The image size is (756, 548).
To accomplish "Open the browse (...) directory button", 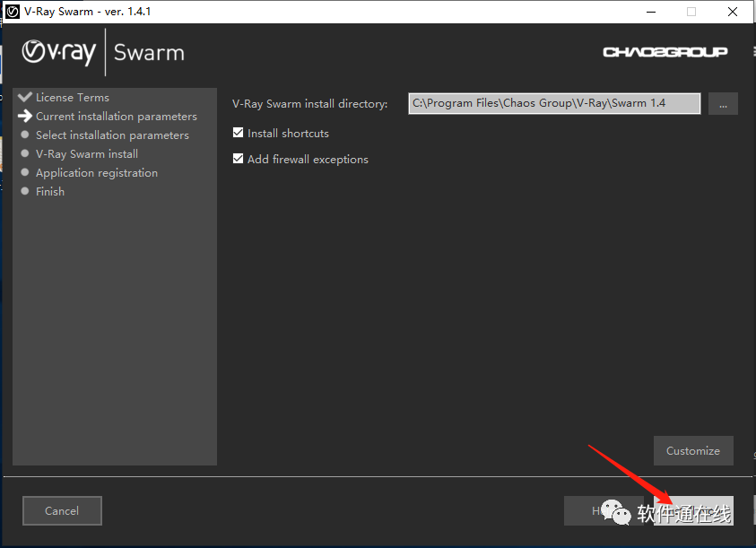I will (x=723, y=104).
